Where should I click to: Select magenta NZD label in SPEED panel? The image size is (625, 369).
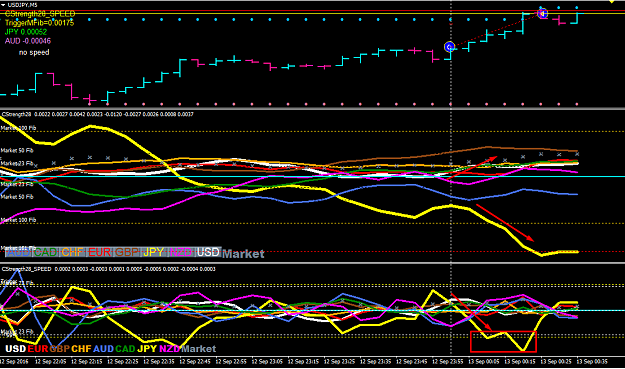click(x=169, y=349)
